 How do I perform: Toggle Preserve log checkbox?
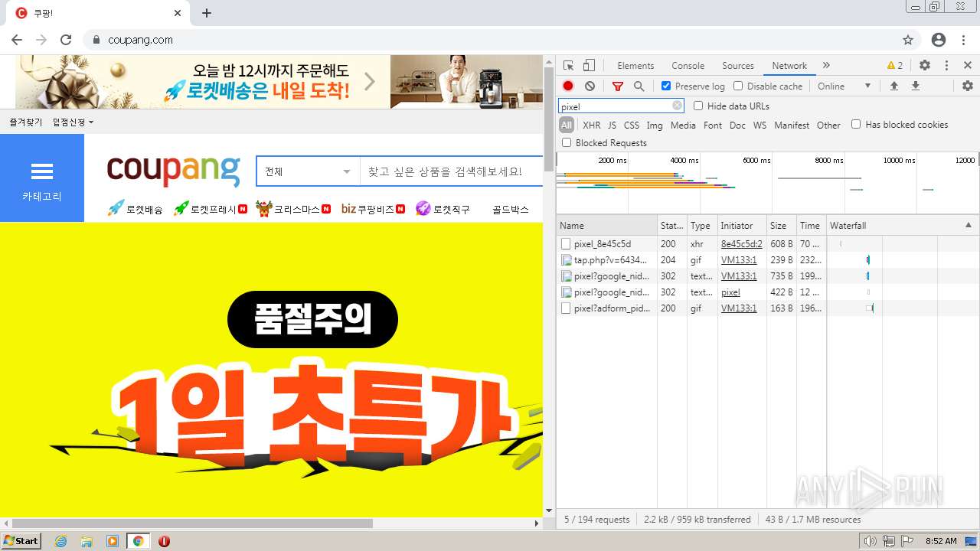point(666,86)
